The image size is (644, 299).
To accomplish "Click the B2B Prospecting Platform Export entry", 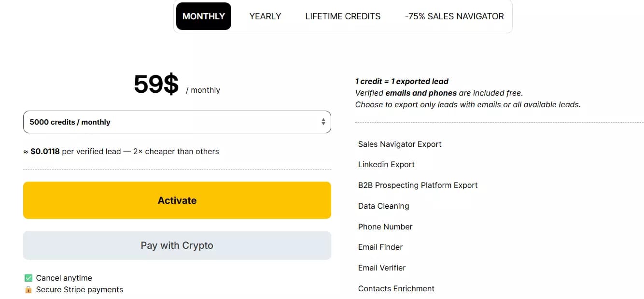I will pos(418,185).
